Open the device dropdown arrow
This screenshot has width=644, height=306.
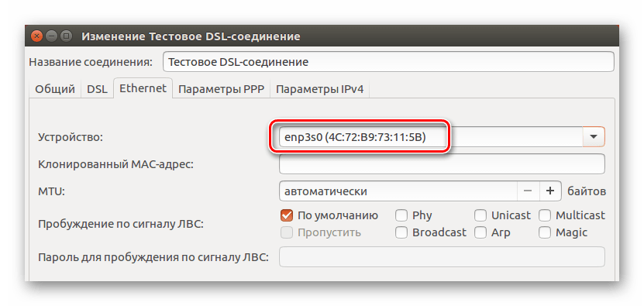click(x=594, y=137)
